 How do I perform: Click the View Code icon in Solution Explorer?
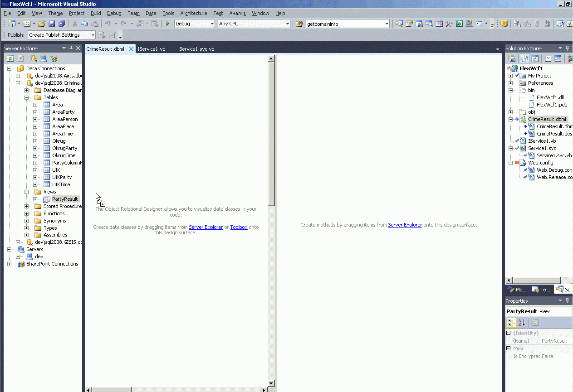pyautogui.click(x=548, y=58)
